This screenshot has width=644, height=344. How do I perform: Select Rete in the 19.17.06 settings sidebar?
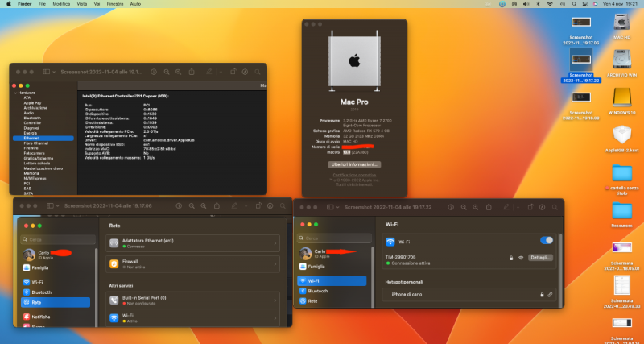click(56, 302)
